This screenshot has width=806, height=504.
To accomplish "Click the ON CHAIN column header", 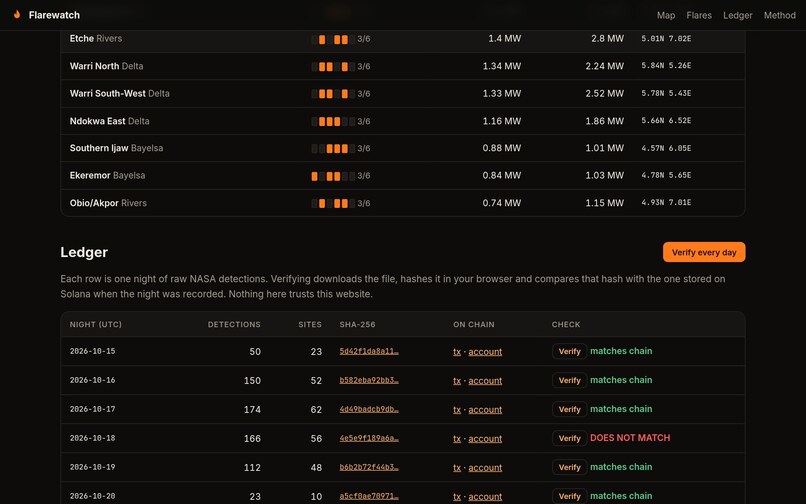I will click(x=473, y=325).
